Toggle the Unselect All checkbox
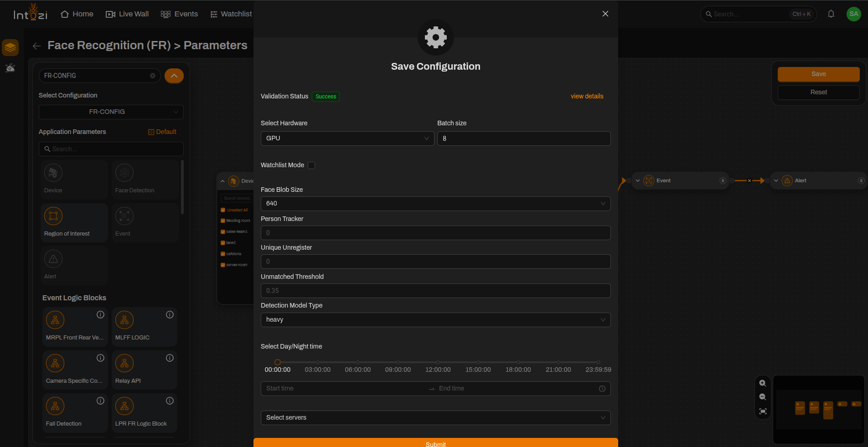The height and width of the screenshot is (447, 868). pos(223,210)
